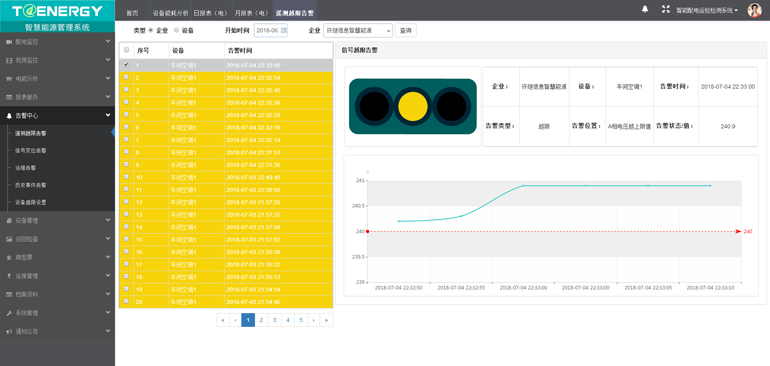This screenshot has width=770, height=366.
Task: Collapse 告警中心 using its chevron
Action: click(108, 116)
